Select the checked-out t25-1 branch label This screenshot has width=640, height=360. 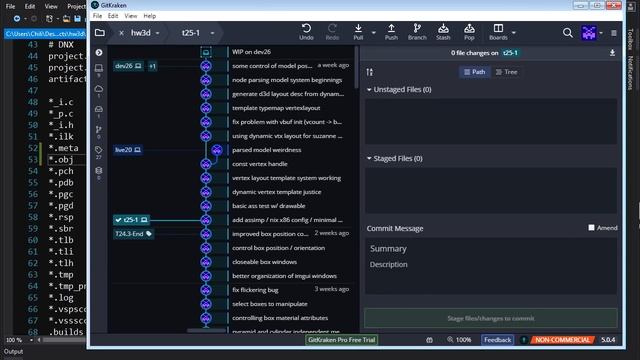tap(131, 220)
